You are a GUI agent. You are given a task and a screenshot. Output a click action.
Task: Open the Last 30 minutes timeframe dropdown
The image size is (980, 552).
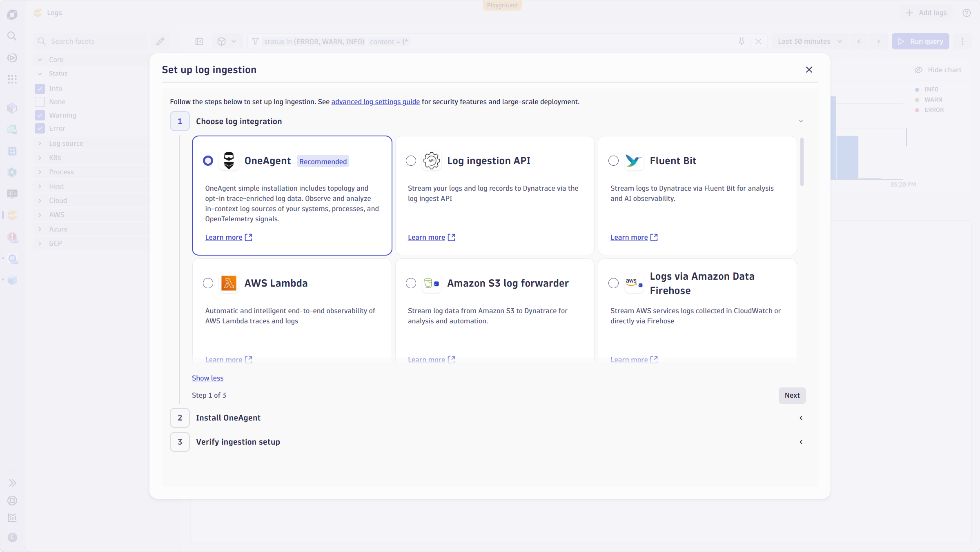810,41
